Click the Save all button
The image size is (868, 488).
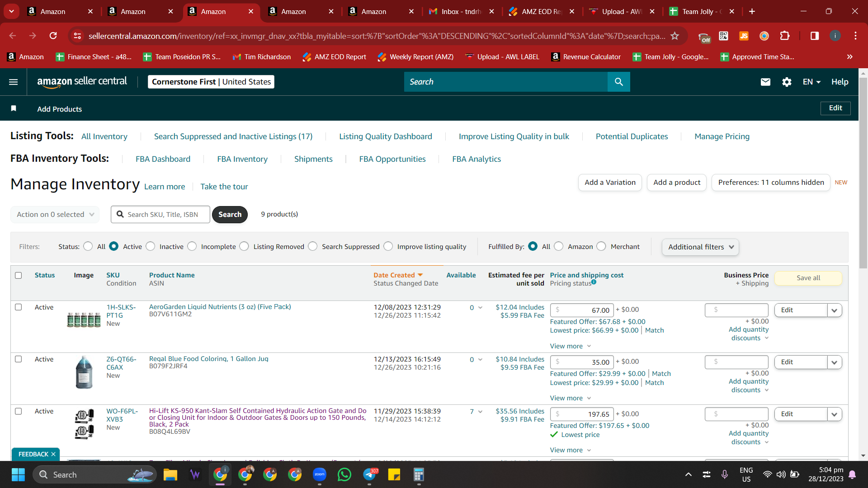[808, 278]
